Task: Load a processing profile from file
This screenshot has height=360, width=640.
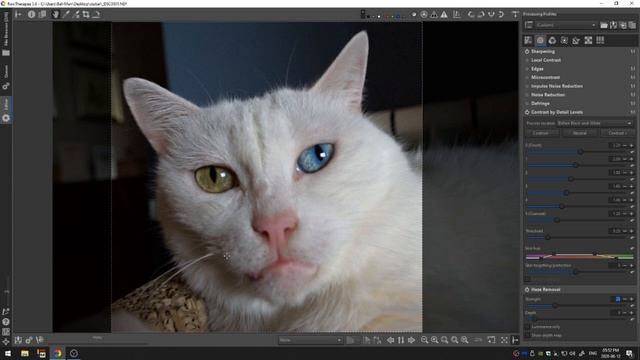Action: click(604, 25)
